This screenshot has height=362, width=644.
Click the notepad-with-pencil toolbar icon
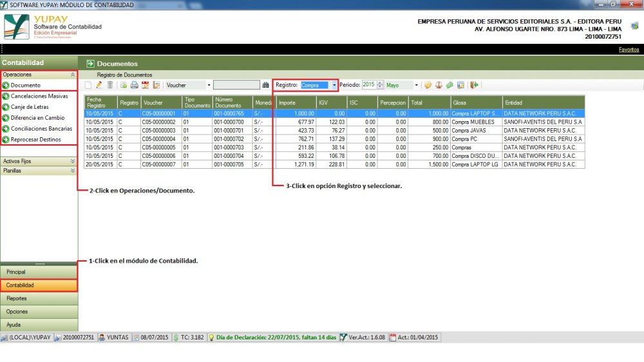(x=156, y=85)
